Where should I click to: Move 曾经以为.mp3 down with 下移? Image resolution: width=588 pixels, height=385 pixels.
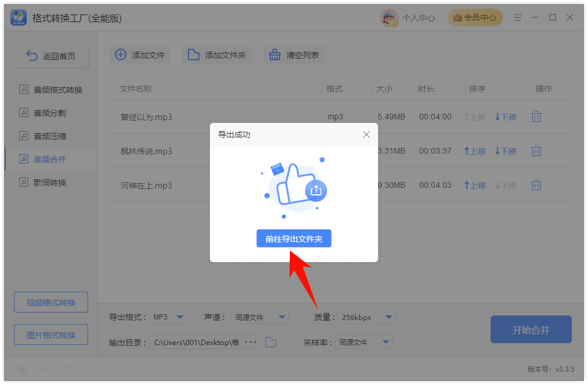pos(506,117)
